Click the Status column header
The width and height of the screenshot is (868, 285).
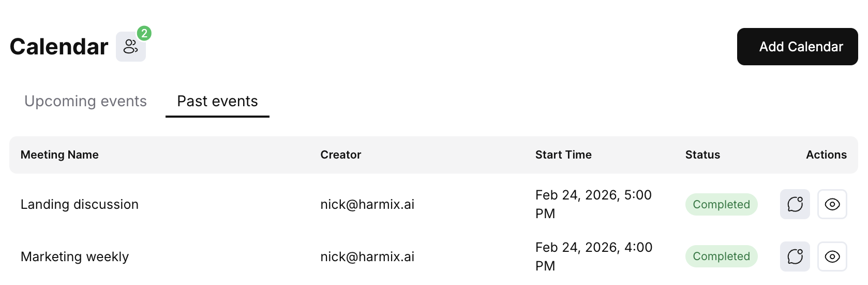[702, 155]
